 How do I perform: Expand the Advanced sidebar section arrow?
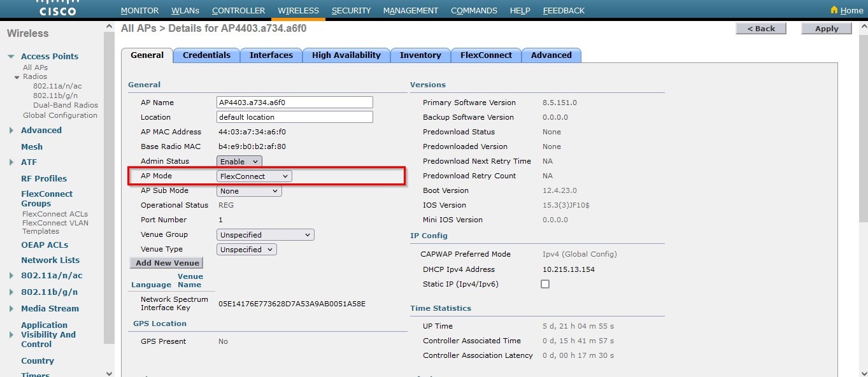(x=11, y=131)
